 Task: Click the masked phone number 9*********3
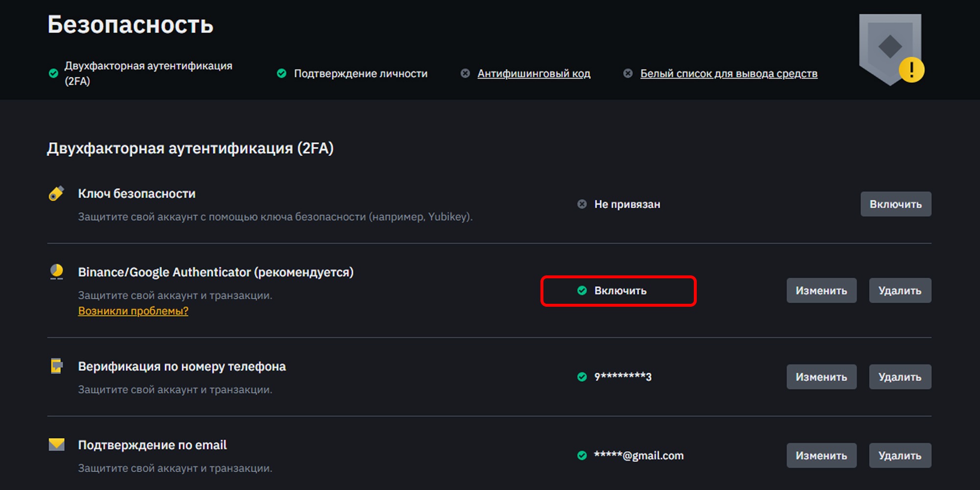pos(623,377)
